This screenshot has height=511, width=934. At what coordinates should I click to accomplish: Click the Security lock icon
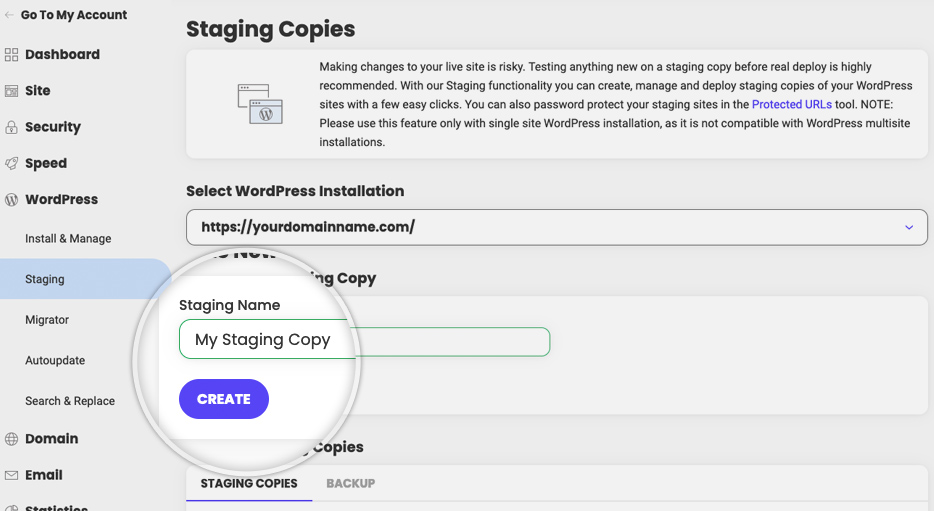pos(11,127)
